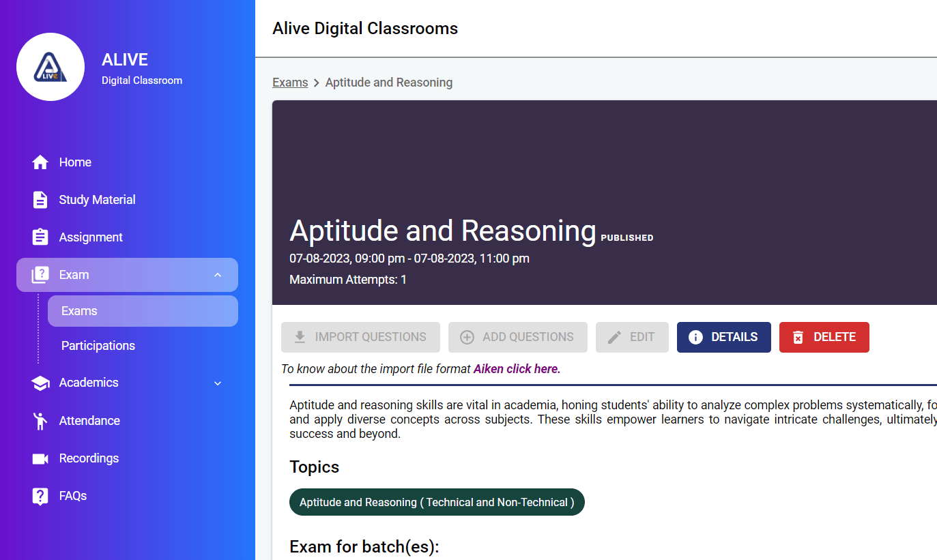Click the Recordings video camera icon
The image size is (937, 560).
[x=40, y=458]
